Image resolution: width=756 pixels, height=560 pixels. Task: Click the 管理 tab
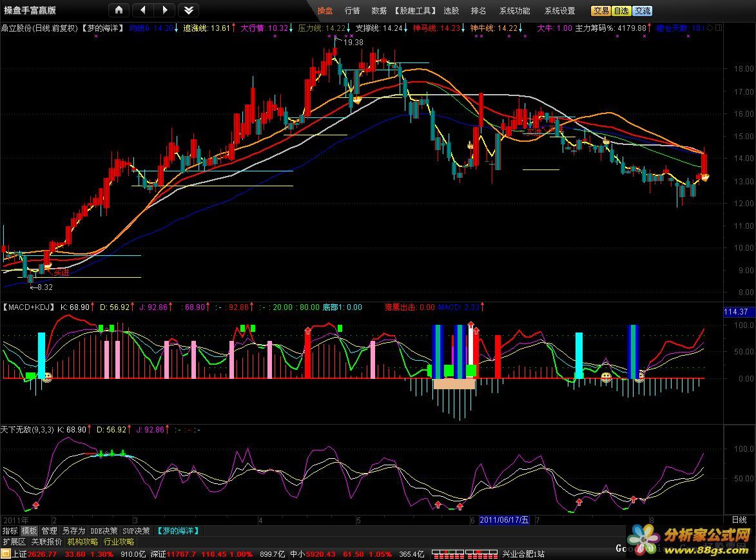click(x=49, y=530)
